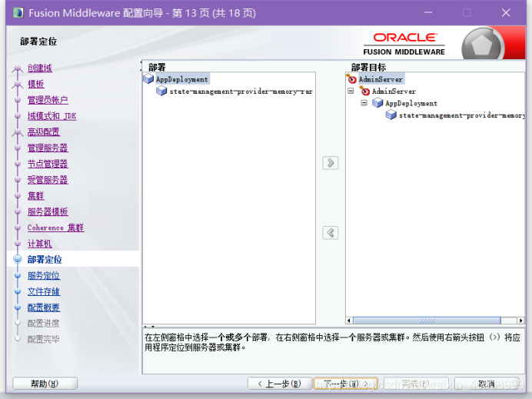Select the nested AdminServer tree row
This screenshot has height=399, width=532.
pyautogui.click(x=394, y=91)
